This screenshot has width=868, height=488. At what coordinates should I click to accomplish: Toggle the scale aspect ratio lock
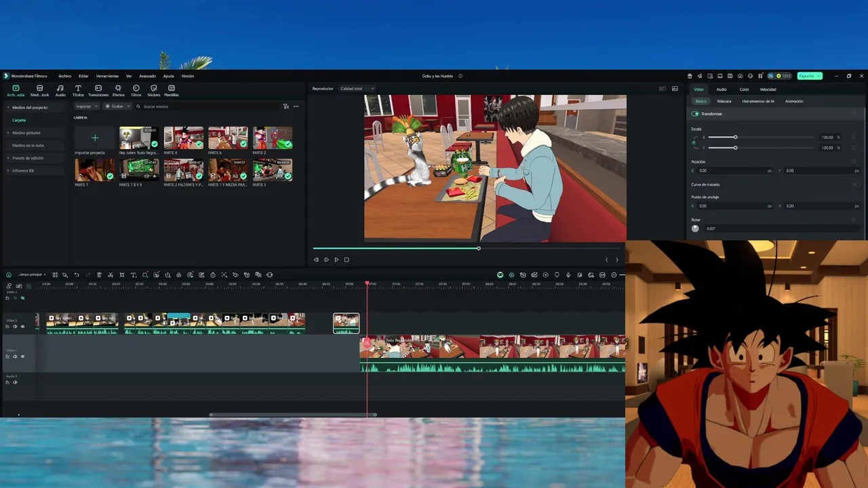pos(694,142)
